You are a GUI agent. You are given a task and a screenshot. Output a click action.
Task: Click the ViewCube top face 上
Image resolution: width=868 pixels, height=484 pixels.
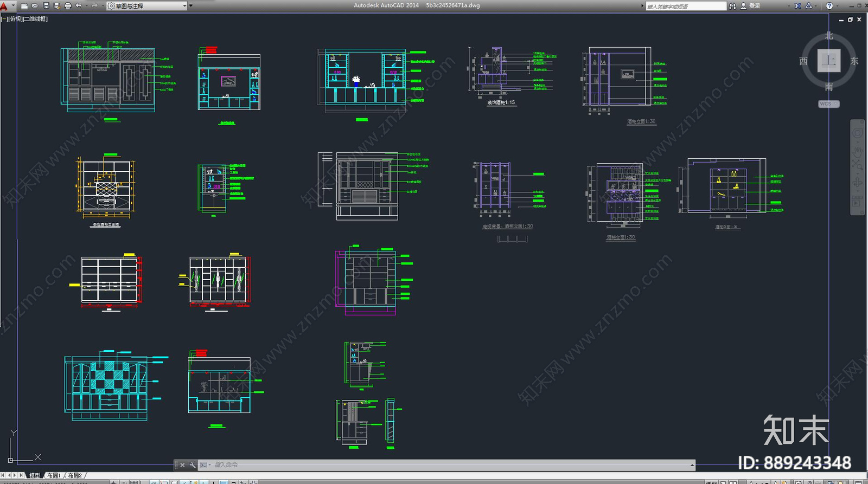click(829, 61)
